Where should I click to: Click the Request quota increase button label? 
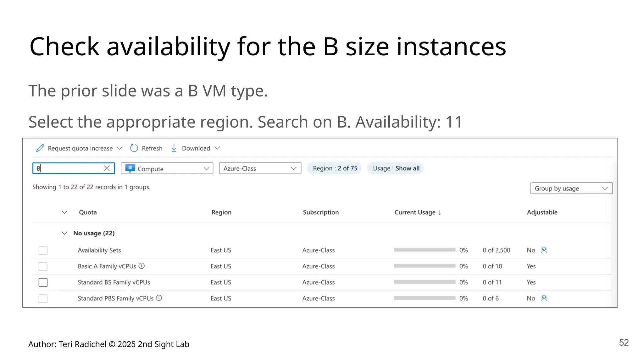pyautogui.click(x=80, y=148)
